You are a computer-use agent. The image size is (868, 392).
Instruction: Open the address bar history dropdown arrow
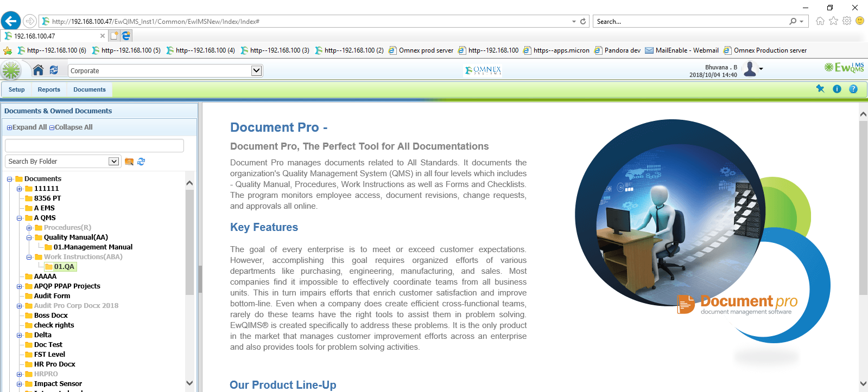(x=574, y=22)
